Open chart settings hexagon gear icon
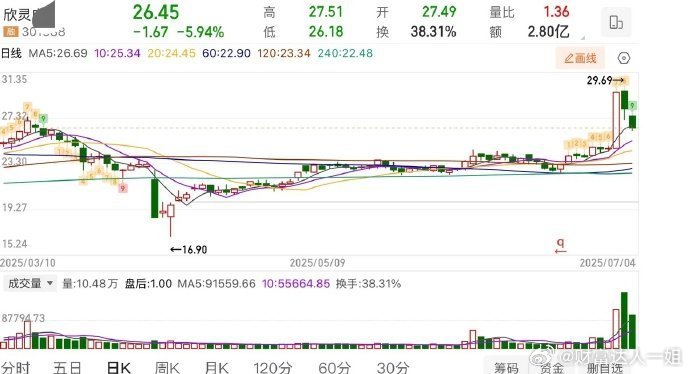 (624, 58)
